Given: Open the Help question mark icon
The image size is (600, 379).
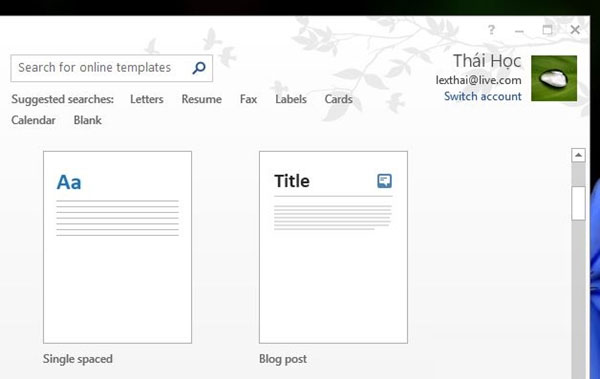Looking at the screenshot, I should [491, 30].
